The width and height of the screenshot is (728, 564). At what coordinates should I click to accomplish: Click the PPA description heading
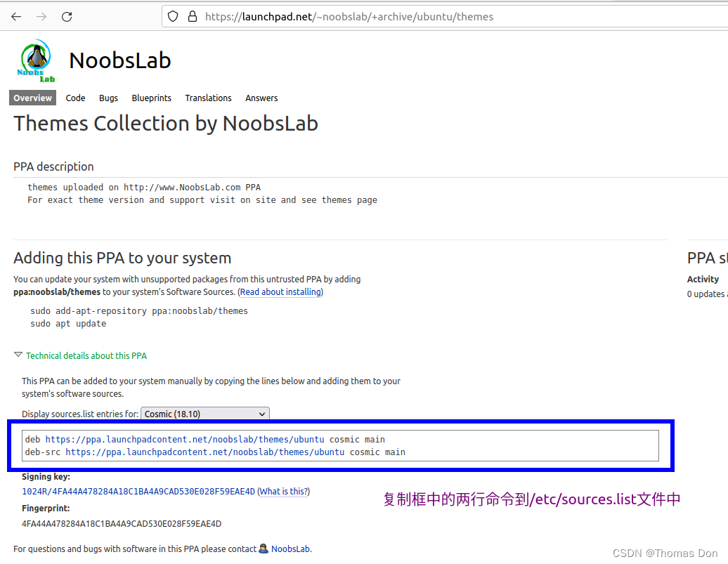pyautogui.click(x=53, y=166)
